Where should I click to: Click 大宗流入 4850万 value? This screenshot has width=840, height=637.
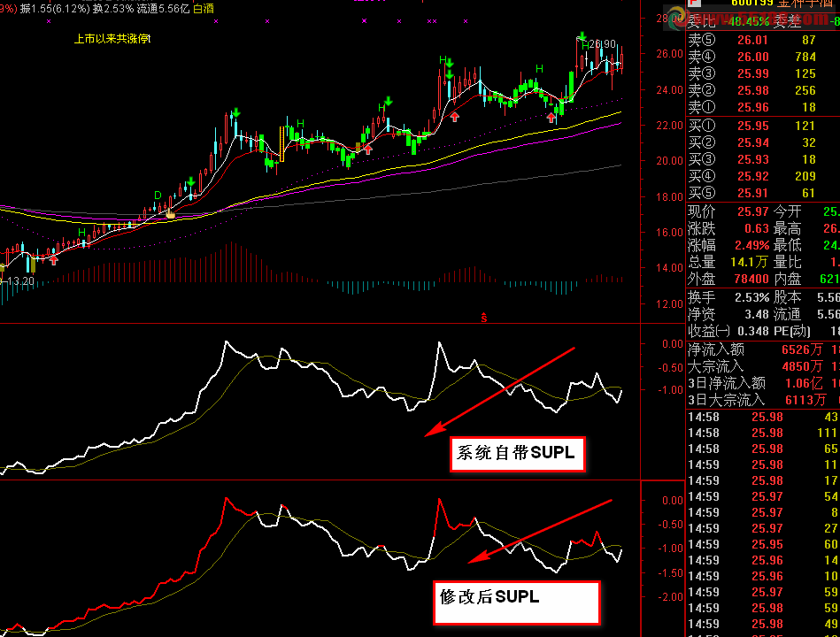(x=801, y=366)
